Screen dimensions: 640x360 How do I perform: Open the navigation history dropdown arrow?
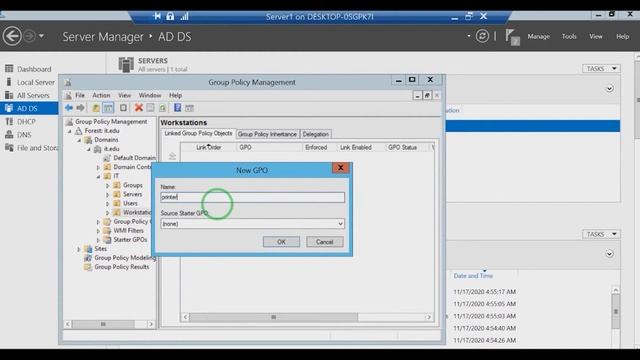tap(41, 36)
